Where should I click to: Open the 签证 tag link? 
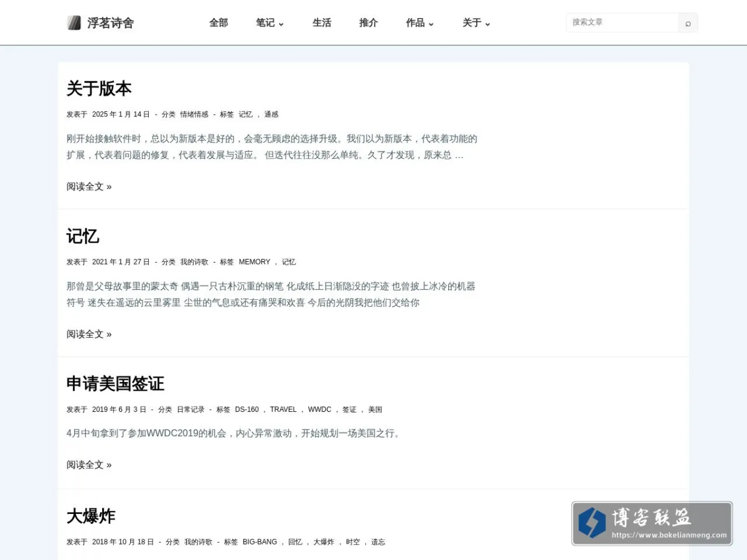[x=349, y=409]
